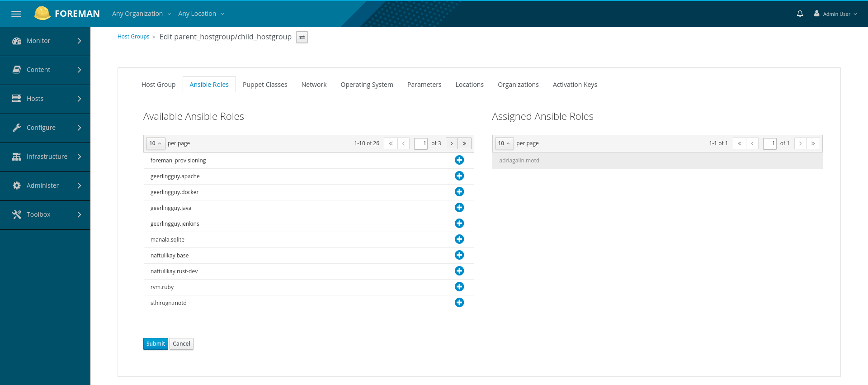
Task: Add the geerlingguy.docker role
Action: coord(459,192)
